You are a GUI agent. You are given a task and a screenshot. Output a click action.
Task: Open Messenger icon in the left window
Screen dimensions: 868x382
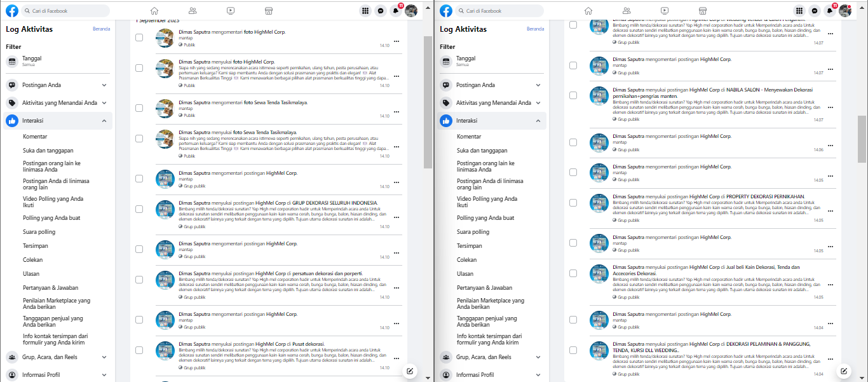(380, 11)
